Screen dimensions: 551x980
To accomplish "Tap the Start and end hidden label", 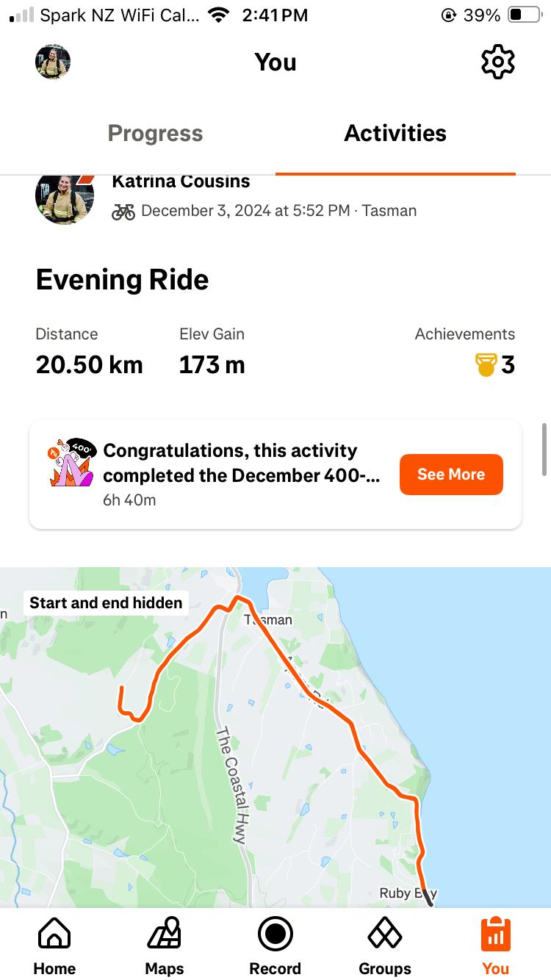I will point(106,603).
